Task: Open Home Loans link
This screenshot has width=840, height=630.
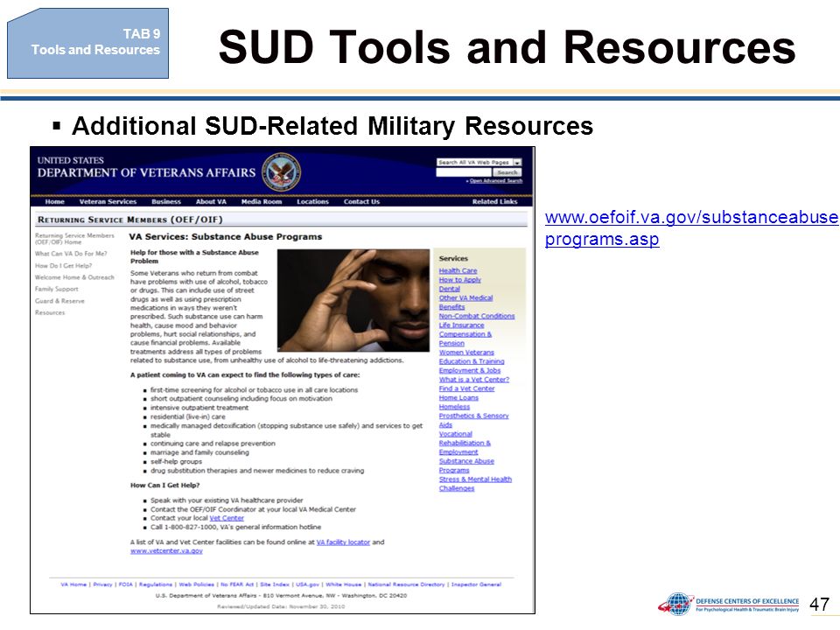Action: [458, 399]
